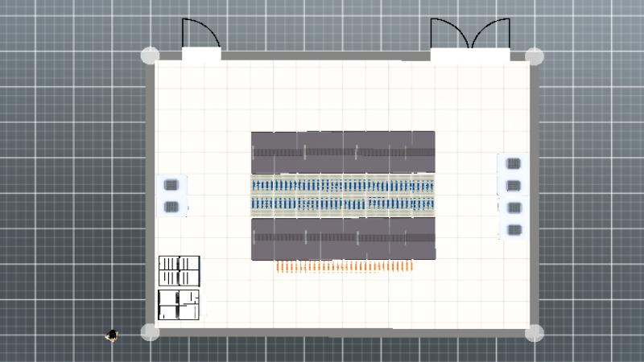This screenshot has width=644, height=362.
Task: Click the top-right wall corner handle
Action: (x=535, y=56)
